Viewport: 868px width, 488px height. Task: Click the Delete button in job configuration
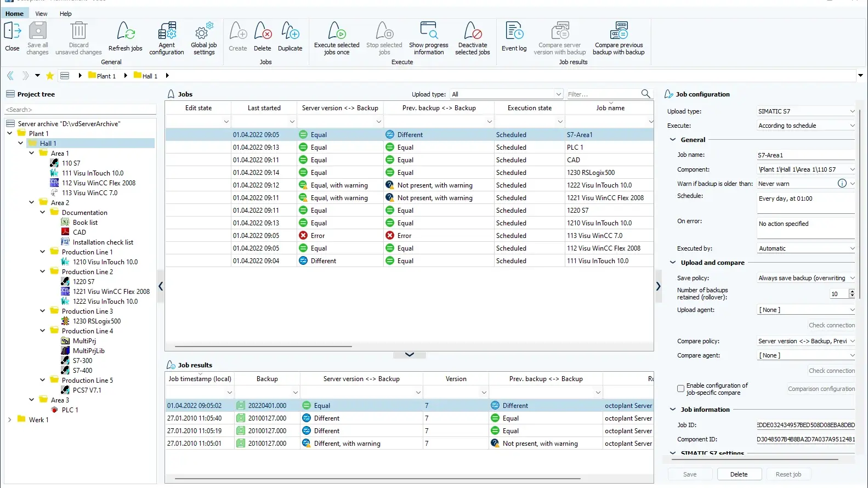coord(739,474)
